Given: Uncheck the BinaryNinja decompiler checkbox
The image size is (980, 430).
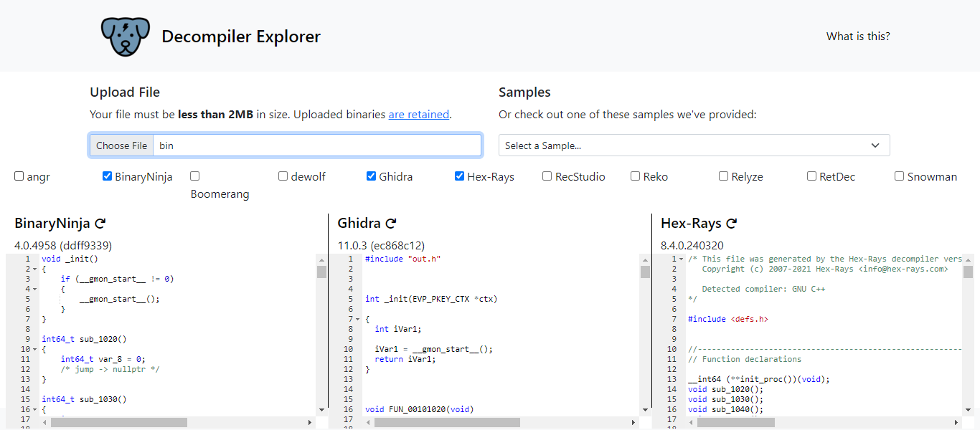Looking at the screenshot, I should [x=108, y=176].
